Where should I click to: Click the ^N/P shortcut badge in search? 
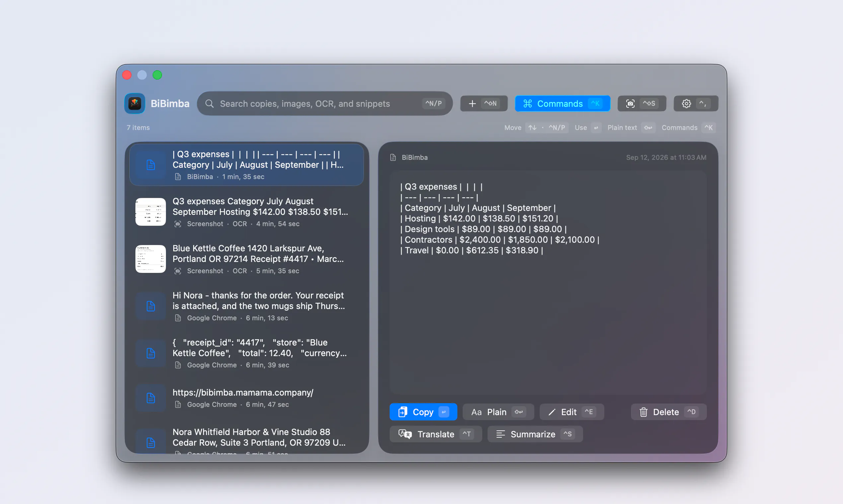[x=433, y=103]
